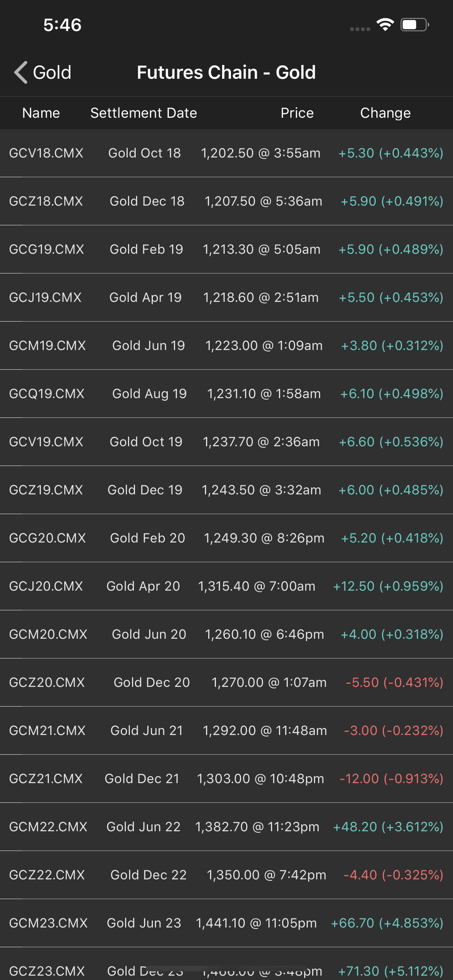Tap the Name column header
The height and width of the screenshot is (980, 453).
click(x=41, y=113)
